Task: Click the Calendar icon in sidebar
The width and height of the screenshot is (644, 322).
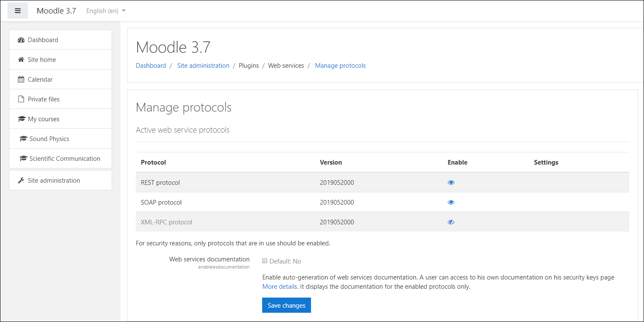Action: pos(21,80)
